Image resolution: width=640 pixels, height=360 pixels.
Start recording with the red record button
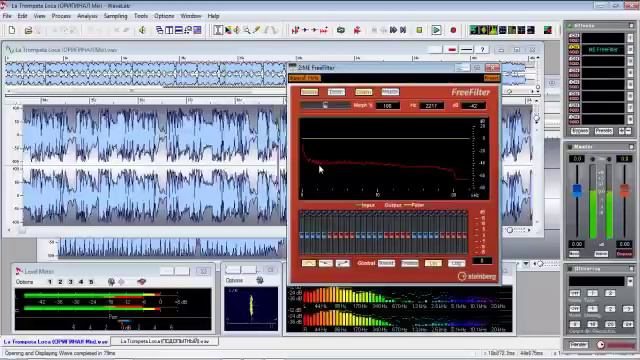point(453,30)
